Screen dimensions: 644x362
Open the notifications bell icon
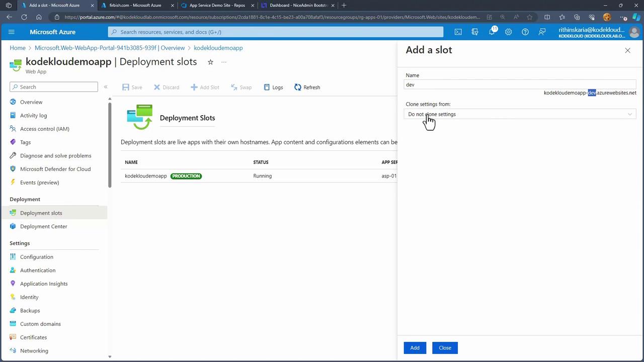[492, 32]
